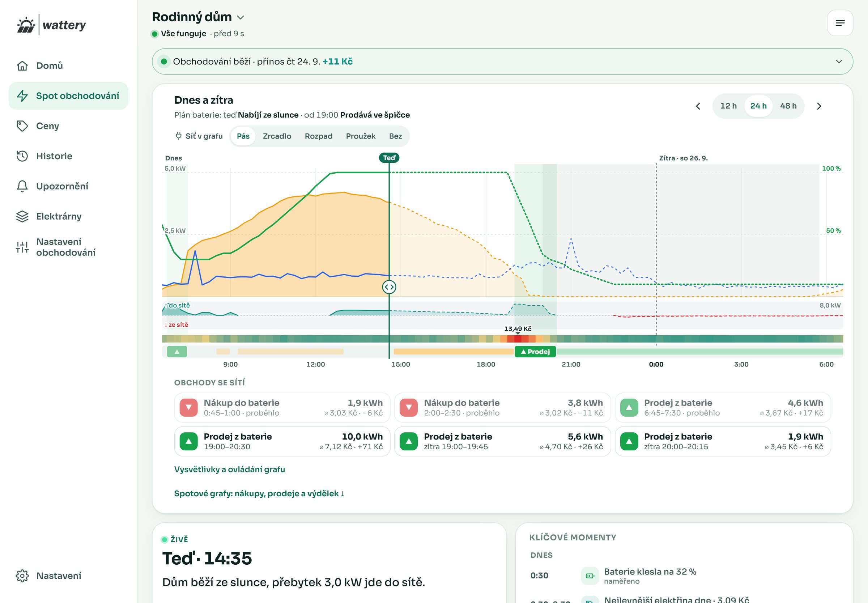Switch grid view to Rozpad
868x603 pixels.
[x=318, y=136]
